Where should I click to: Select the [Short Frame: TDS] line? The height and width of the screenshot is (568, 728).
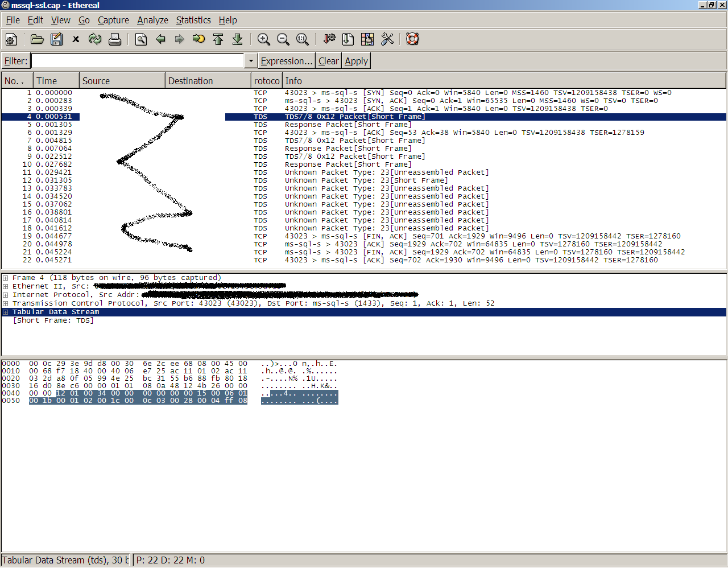[x=53, y=320]
